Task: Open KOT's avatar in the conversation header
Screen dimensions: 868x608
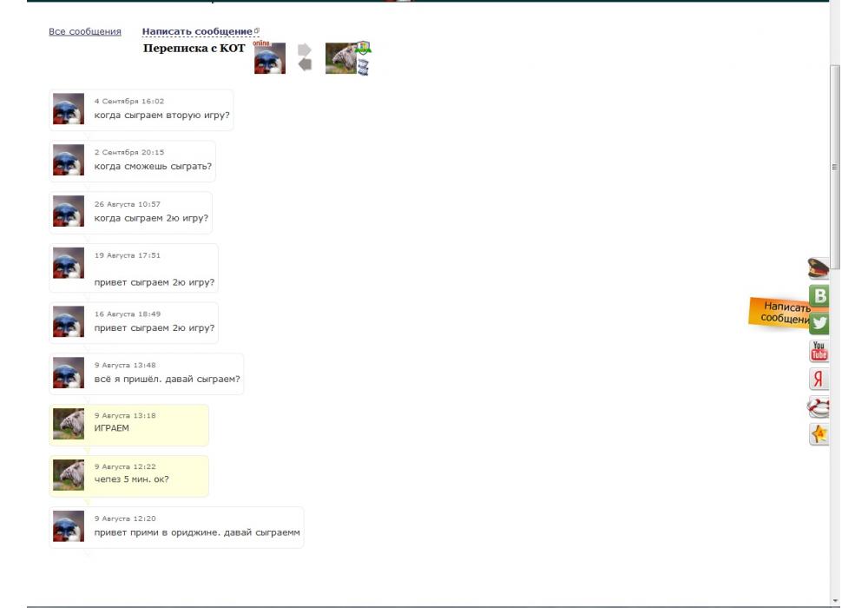Action: pos(270,58)
